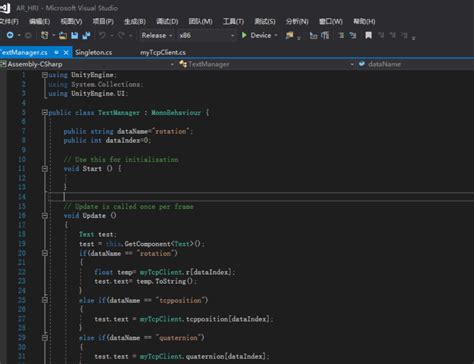Click the Save All icon

[x=86, y=35]
